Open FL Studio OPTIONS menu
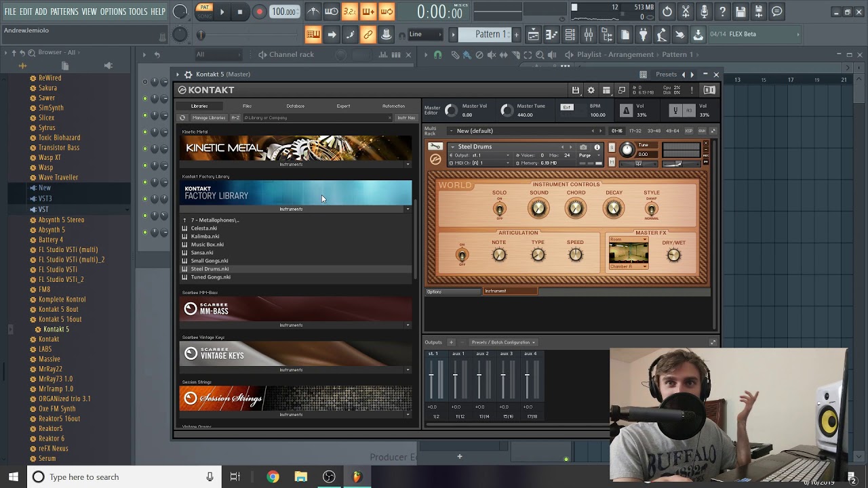The height and width of the screenshot is (488, 868). pos(113,12)
